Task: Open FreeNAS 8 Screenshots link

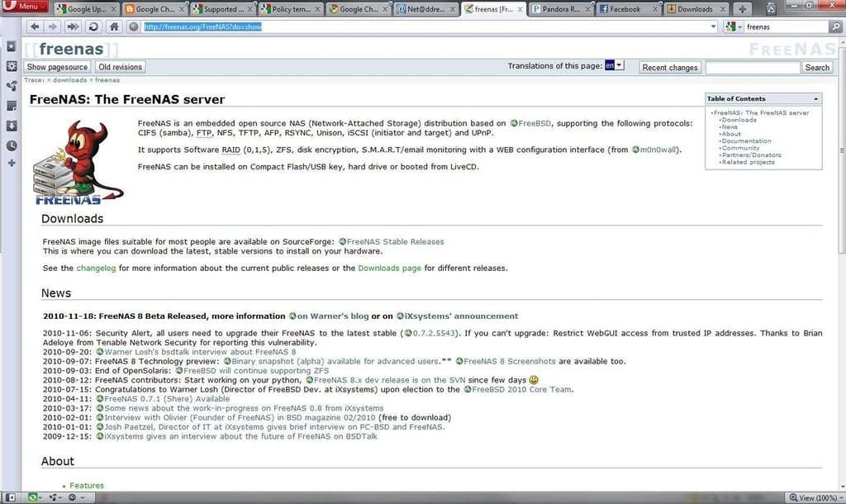Action: 506,361
